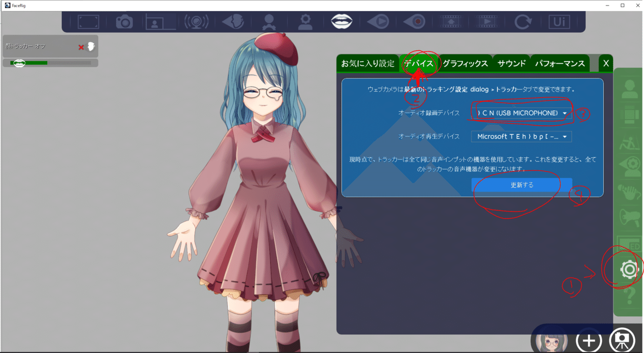Click the microphone broadcast icon in toolbar
644x353 pixels.
coord(196,22)
